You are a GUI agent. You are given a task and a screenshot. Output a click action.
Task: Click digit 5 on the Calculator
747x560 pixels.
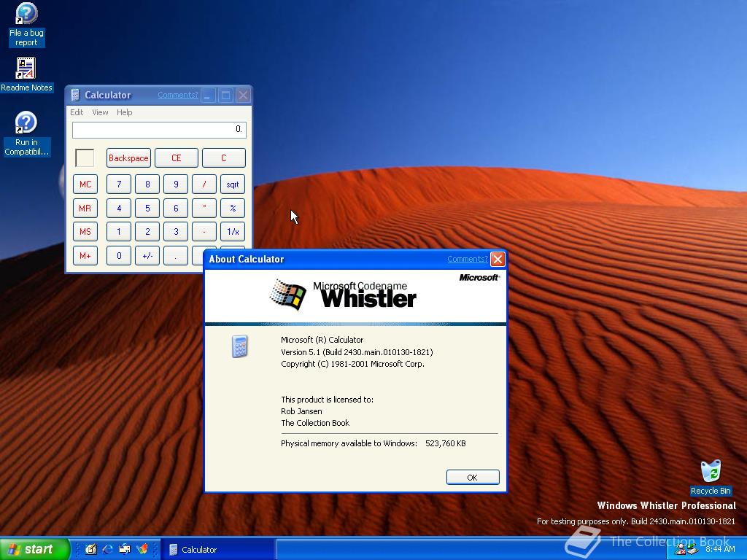pos(147,208)
